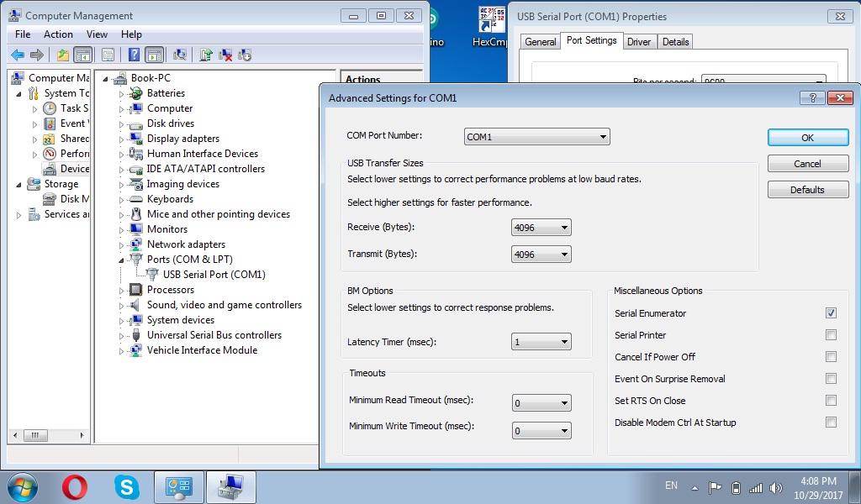The height and width of the screenshot is (504, 861).
Task: Open the COM Port Number dropdown
Action: coord(537,137)
